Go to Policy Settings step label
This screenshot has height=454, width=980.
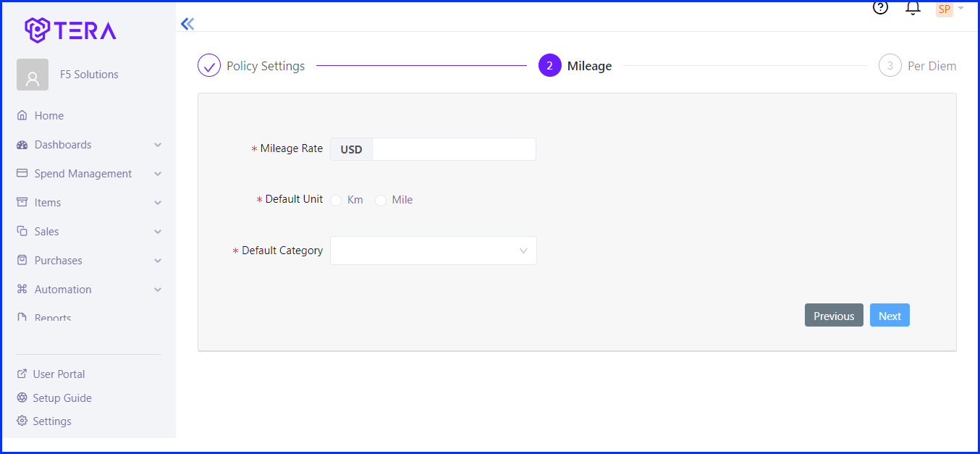[266, 66]
